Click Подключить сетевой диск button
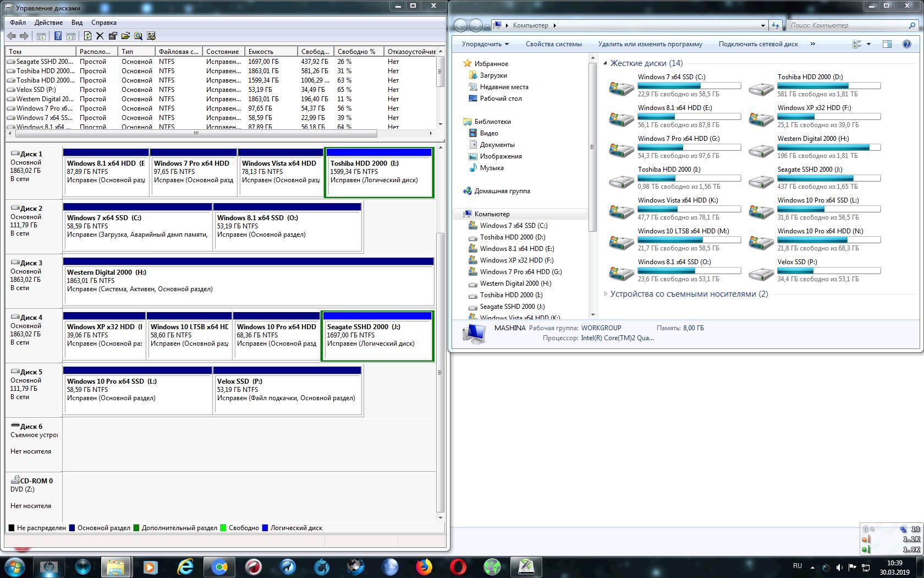This screenshot has width=924, height=578. [758, 44]
